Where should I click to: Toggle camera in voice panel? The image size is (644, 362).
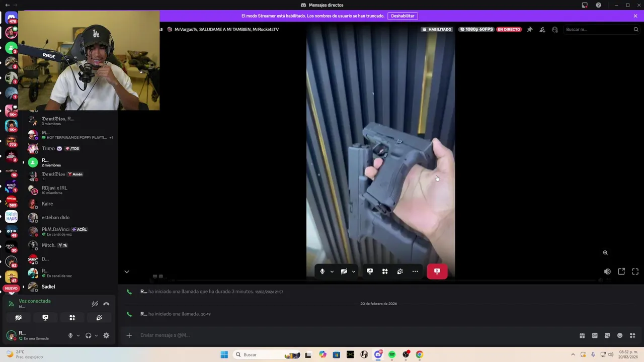click(x=18, y=318)
